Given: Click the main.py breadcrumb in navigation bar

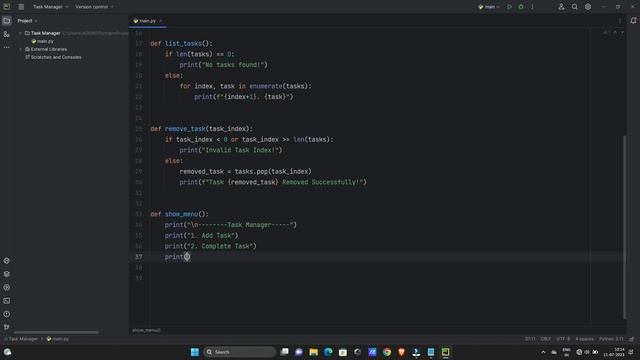Looking at the screenshot, I should click(x=57, y=339).
